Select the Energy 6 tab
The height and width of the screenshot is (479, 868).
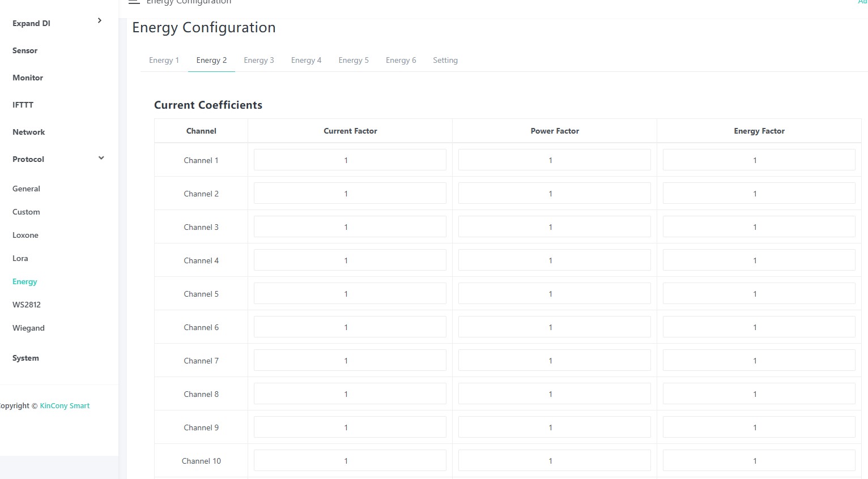401,60
